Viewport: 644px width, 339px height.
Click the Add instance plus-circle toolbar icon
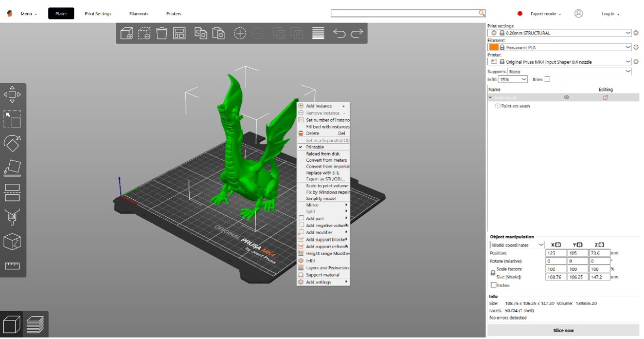[x=240, y=33]
